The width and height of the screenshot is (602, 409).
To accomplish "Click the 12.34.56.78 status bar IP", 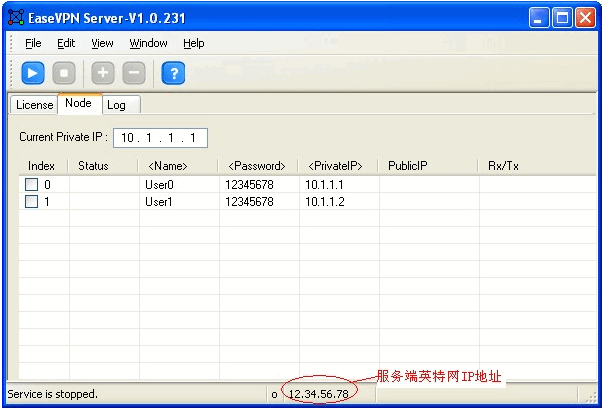I will [x=319, y=394].
